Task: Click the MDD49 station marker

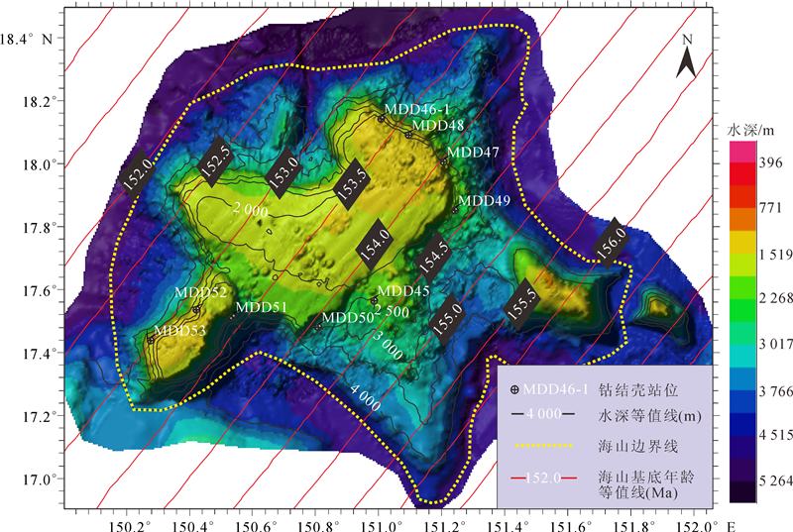Action: pos(455,210)
